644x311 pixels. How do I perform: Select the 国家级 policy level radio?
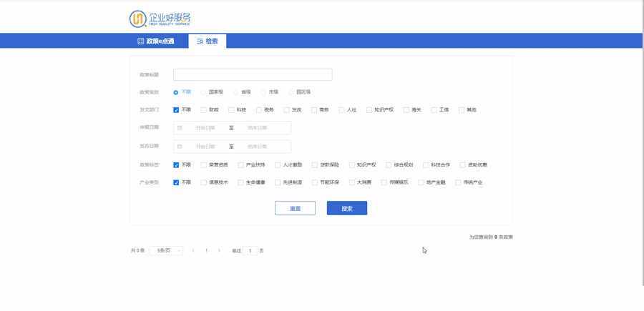pos(203,92)
